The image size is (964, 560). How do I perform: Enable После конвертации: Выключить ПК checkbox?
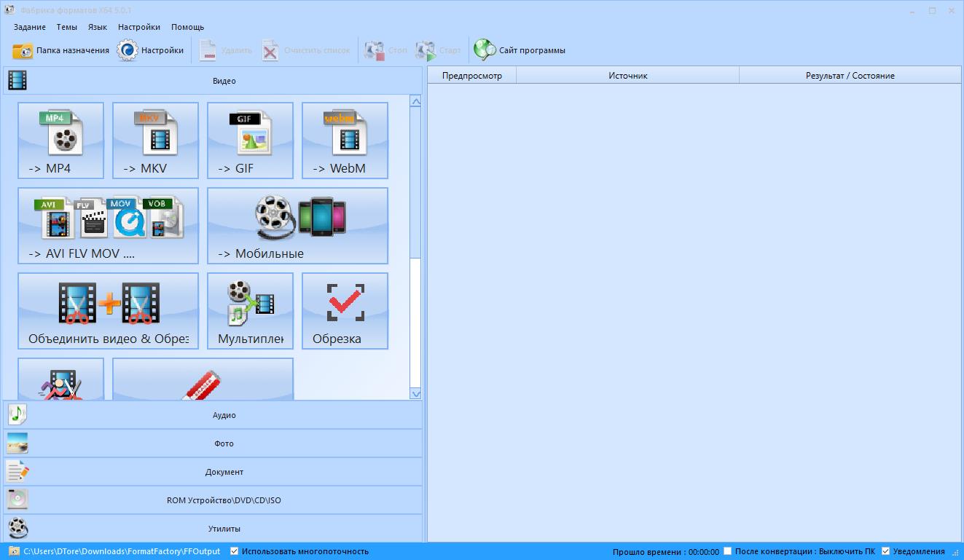727,551
